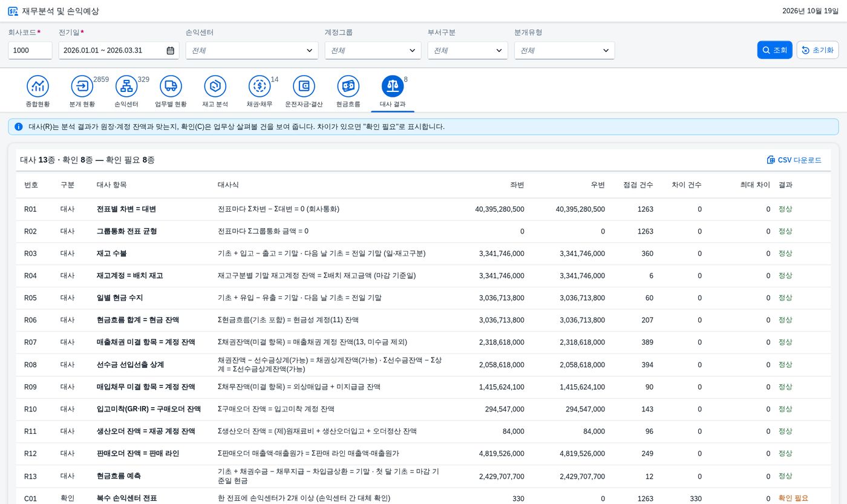
Task: Select the 그룹통화 전표 균형 row item
Action: click(x=126, y=231)
